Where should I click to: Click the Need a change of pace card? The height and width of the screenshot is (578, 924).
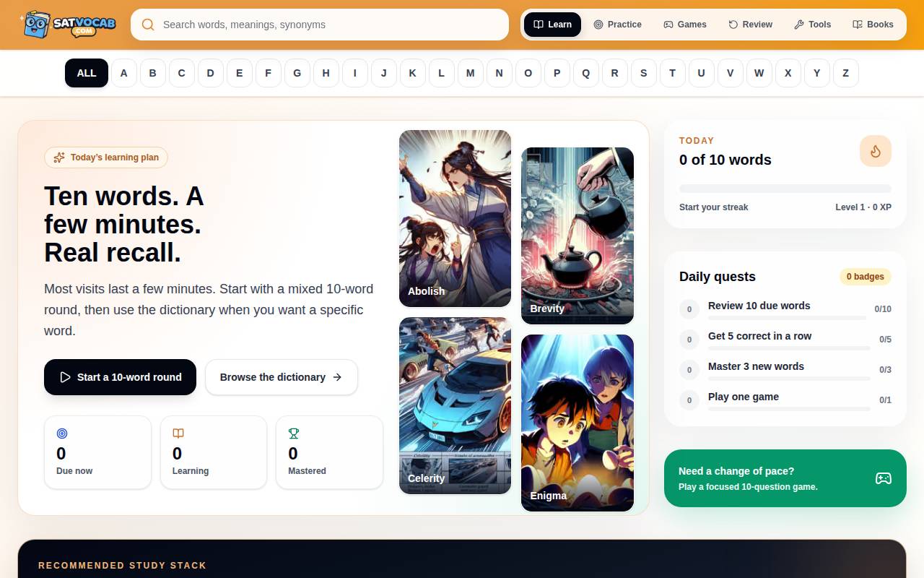pos(785,478)
